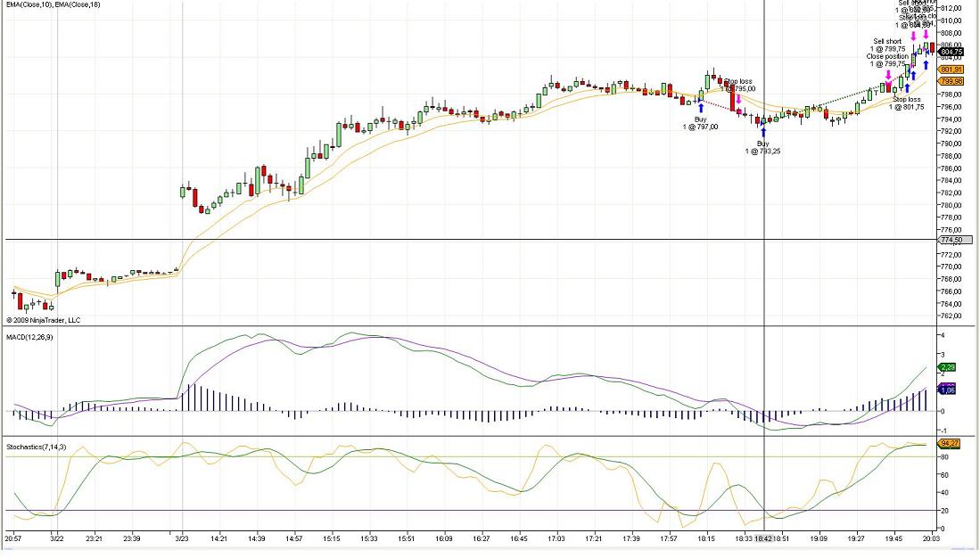Click the 20:03 time axis label

pos(931,538)
